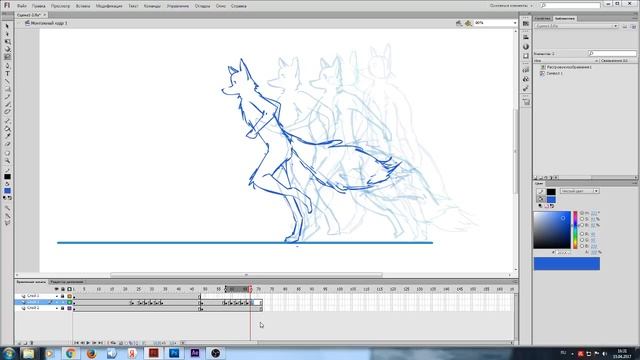The image size is (640, 360).
Task: Toggle lock on layer Слой 3
Action: 62,296
